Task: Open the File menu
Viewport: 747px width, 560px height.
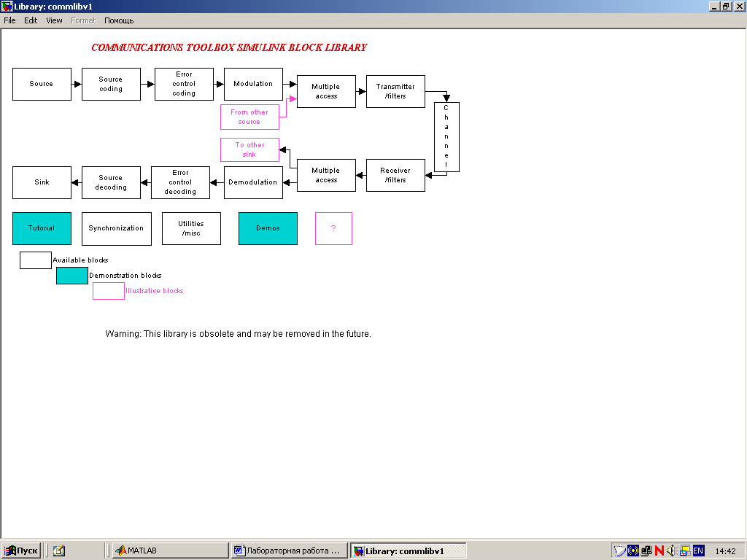Action: point(9,20)
